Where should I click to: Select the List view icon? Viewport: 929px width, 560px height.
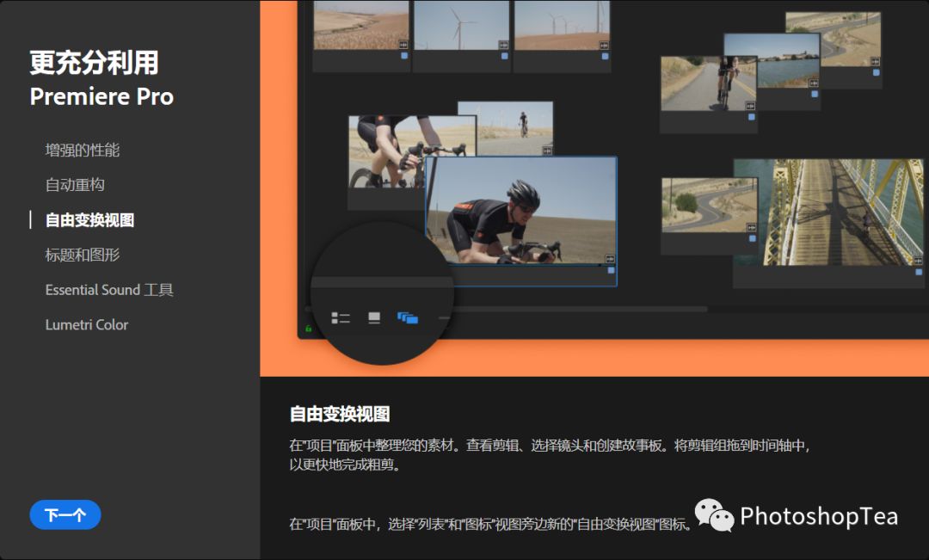coord(341,317)
